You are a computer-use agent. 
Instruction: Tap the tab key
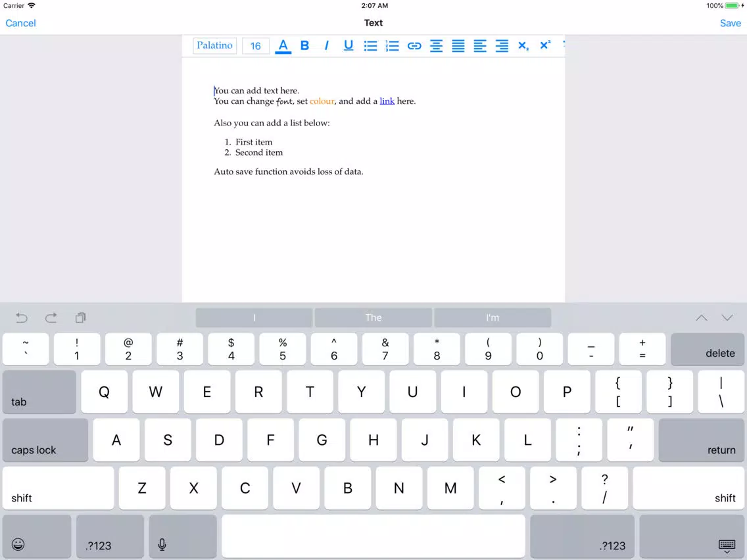(x=39, y=392)
